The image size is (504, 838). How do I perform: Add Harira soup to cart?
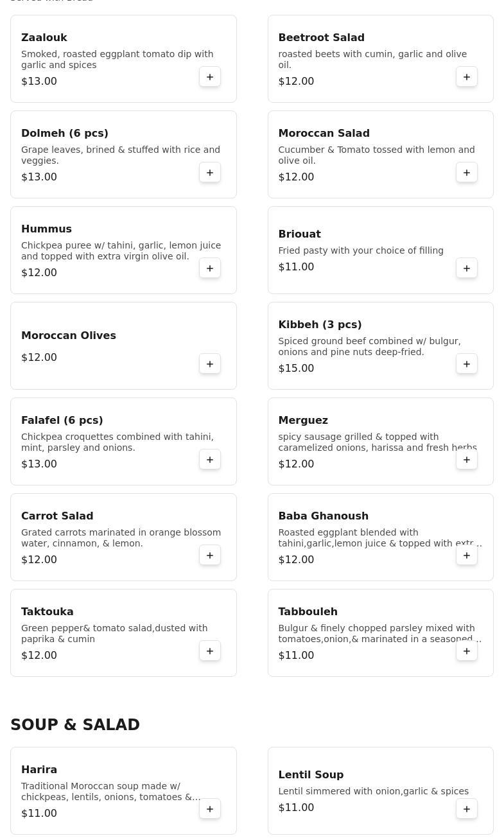(x=210, y=809)
